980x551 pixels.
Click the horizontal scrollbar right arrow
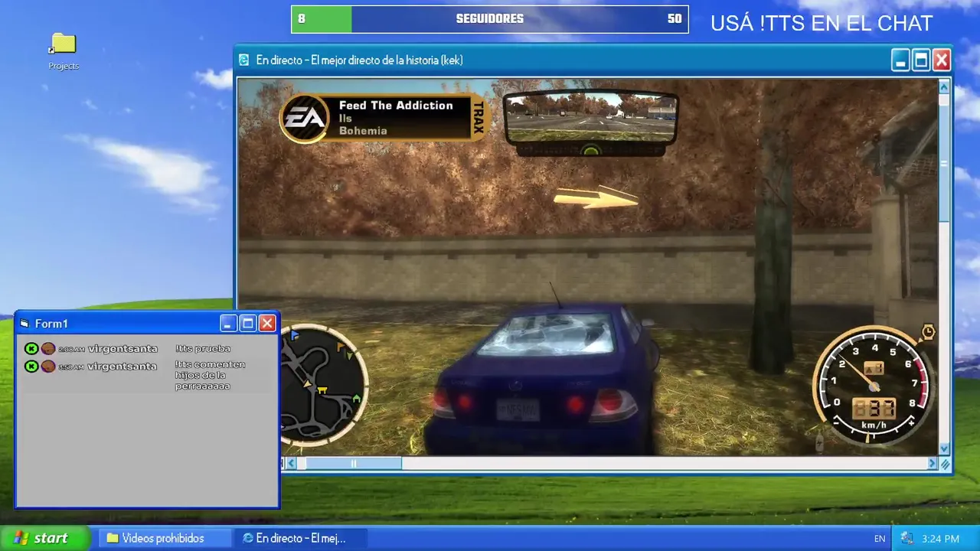pyautogui.click(x=933, y=463)
